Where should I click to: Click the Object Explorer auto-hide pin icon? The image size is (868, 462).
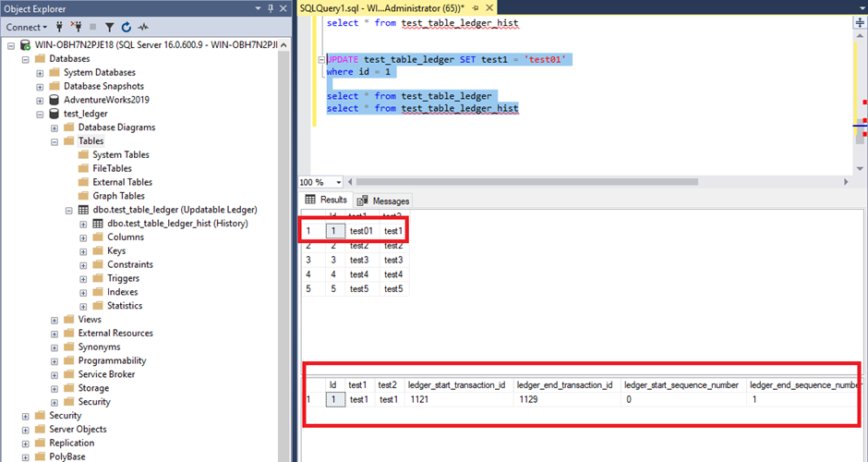[271, 8]
